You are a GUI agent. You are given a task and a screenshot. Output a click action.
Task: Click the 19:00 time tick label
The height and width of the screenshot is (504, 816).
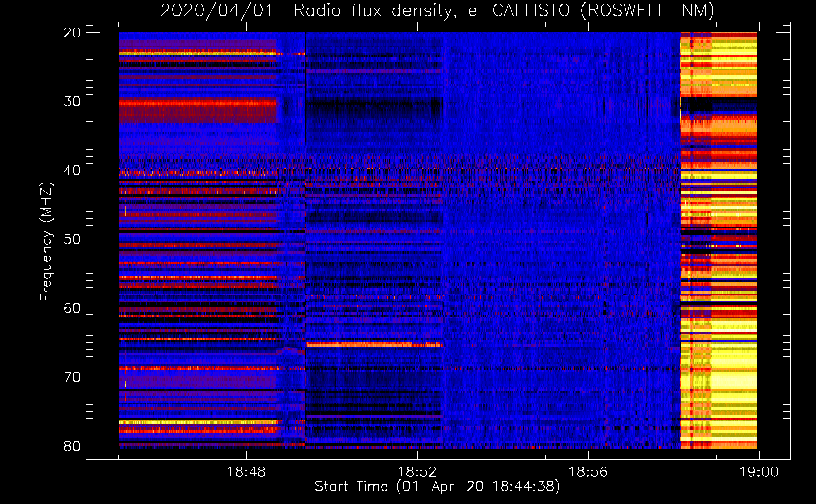(x=759, y=472)
